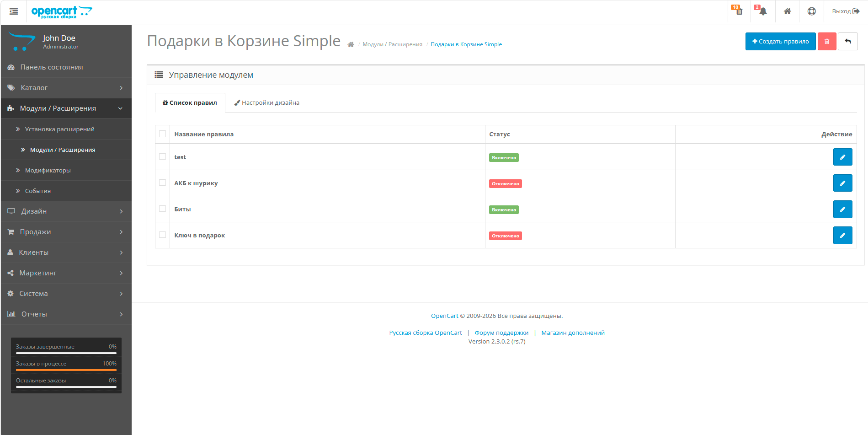
Task: Open the Форум поддержки footer link
Action: 501,333
